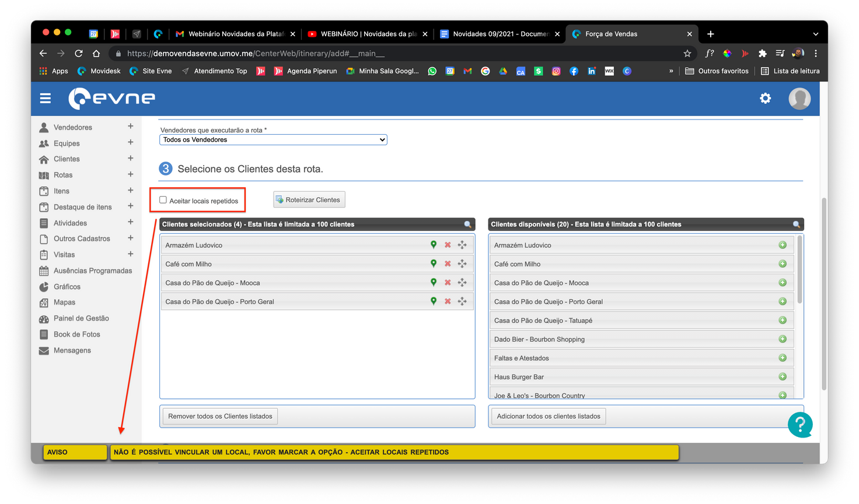The width and height of the screenshot is (859, 504).
Task: Open the hamburger menu in header
Action: coord(46,99)
